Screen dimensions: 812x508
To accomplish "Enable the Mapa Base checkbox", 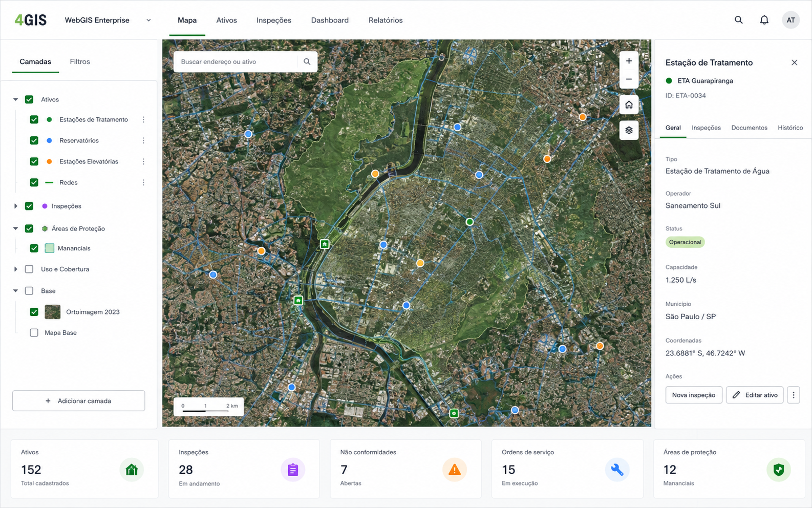I will tap(34, 332).
